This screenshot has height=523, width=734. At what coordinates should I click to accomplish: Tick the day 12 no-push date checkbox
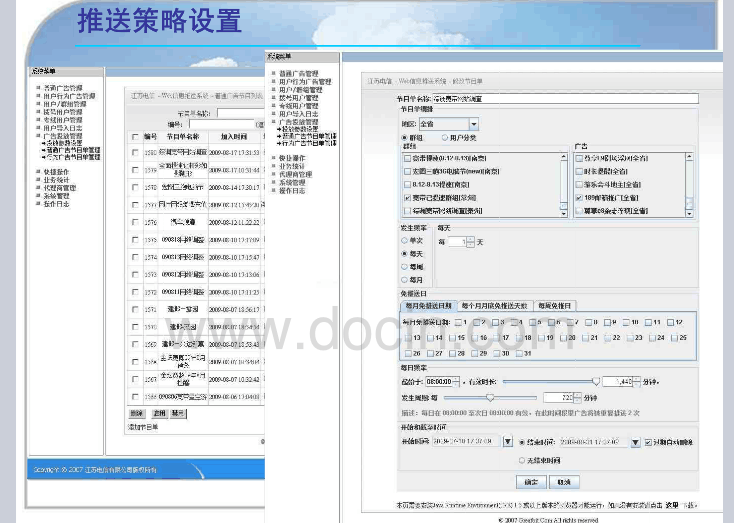(670, 322)
